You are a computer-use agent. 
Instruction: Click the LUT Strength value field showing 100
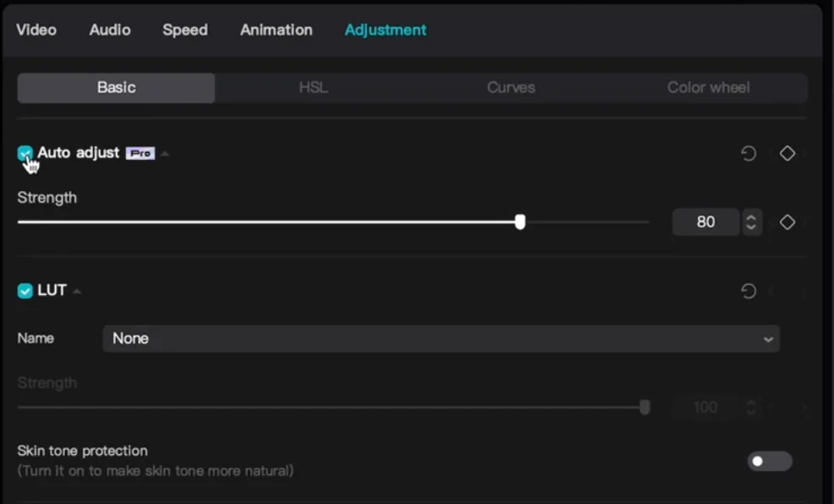click(x=705, y=408)
